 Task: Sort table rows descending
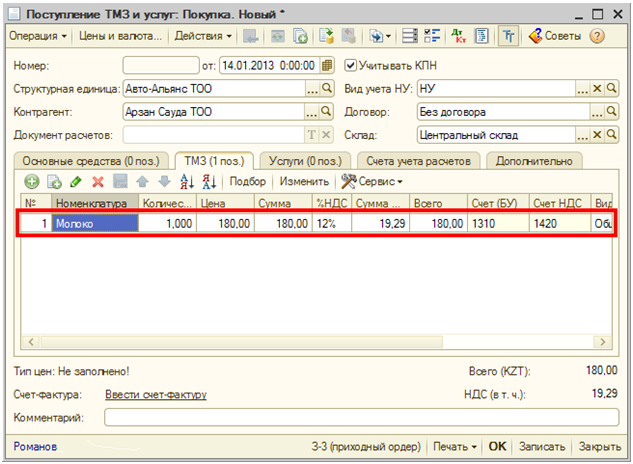209,182
